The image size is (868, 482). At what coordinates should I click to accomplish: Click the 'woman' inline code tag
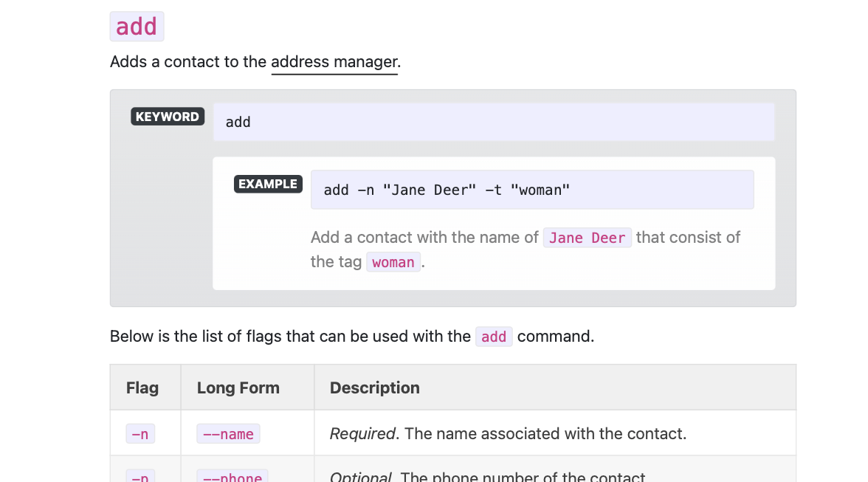point(393,262)
